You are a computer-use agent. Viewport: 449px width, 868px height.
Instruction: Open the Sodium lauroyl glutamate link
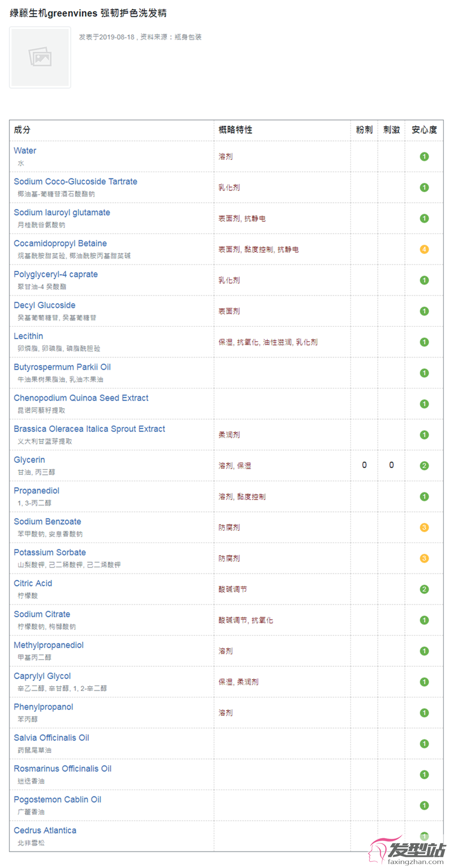coord(62,213)
